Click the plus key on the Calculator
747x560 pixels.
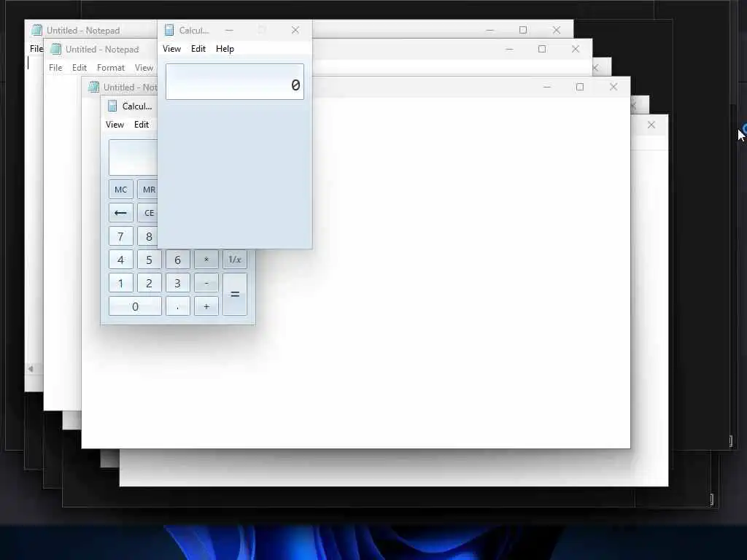pos(206,306)
